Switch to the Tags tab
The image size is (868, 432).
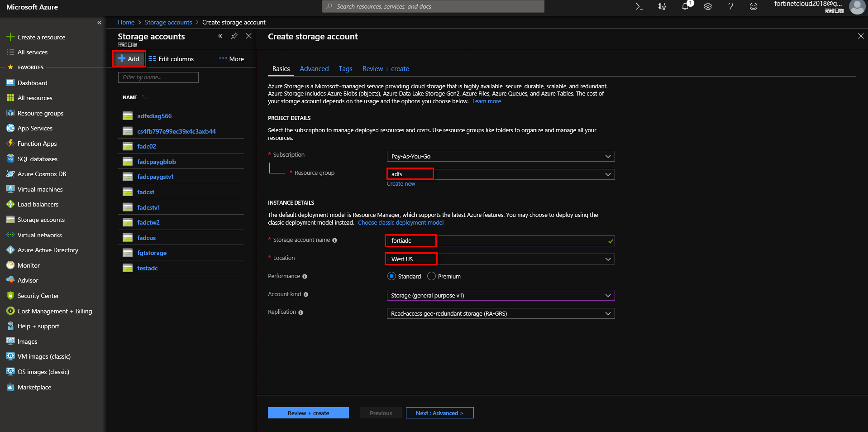tap(345, 68)
